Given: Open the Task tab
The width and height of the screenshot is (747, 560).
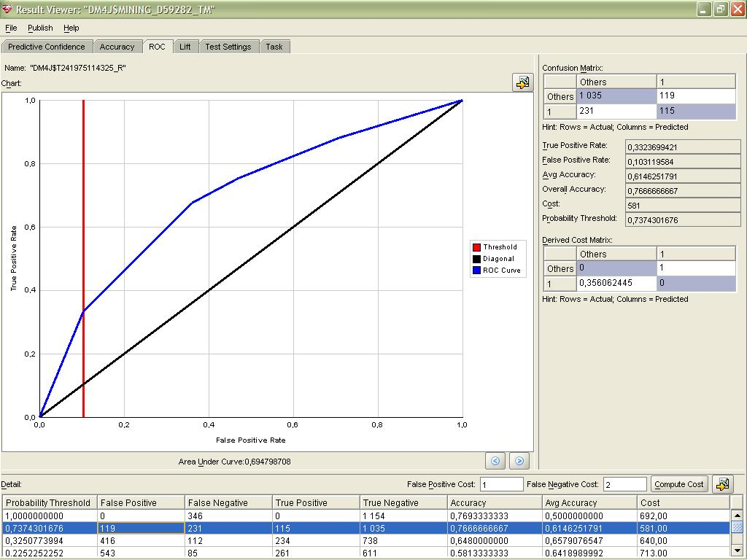Looking at the screenshot, I should [x=274, y=47].
